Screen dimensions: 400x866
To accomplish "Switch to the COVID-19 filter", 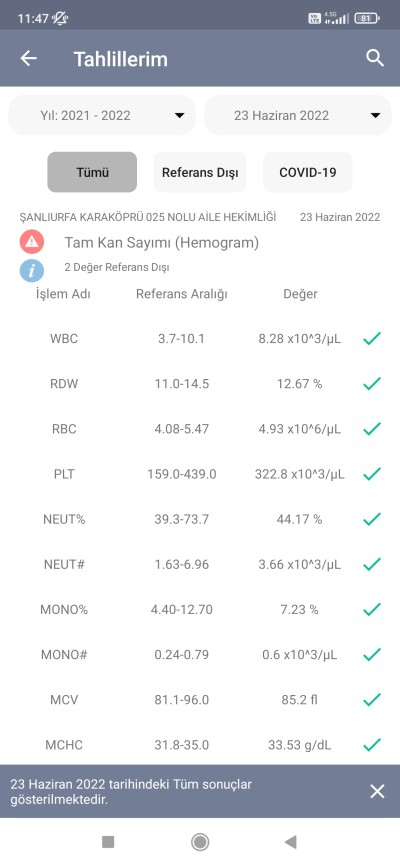I will [x=308, y=172].
